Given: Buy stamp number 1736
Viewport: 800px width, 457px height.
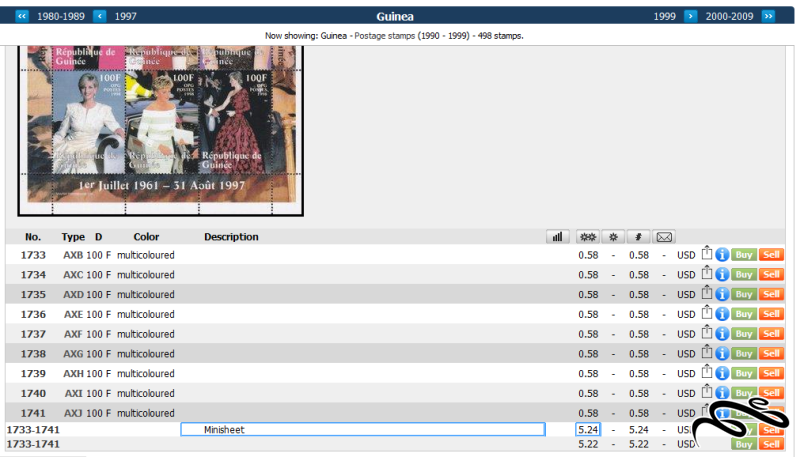Looking at the screenshot, I should click(x=744, y=314).
